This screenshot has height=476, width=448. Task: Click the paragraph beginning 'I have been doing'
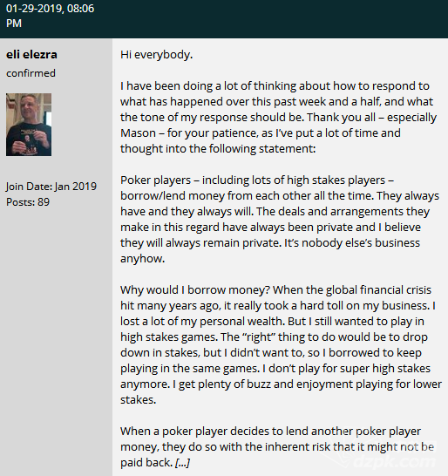[x=278, y=117]
